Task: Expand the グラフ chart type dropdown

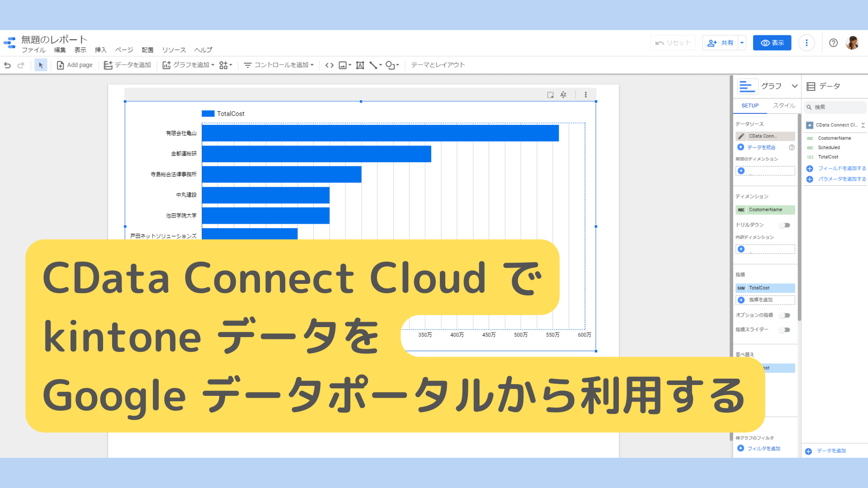Action: pos(794,86)
